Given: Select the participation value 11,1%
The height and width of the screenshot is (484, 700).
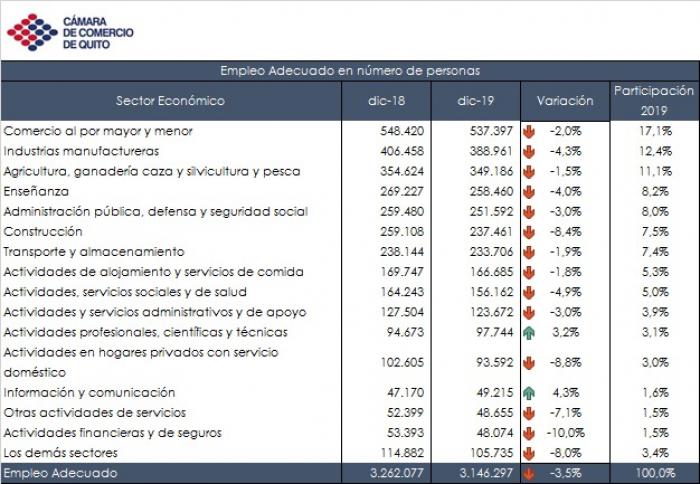Looking at the screenshot, I should [x=655, y=171].
